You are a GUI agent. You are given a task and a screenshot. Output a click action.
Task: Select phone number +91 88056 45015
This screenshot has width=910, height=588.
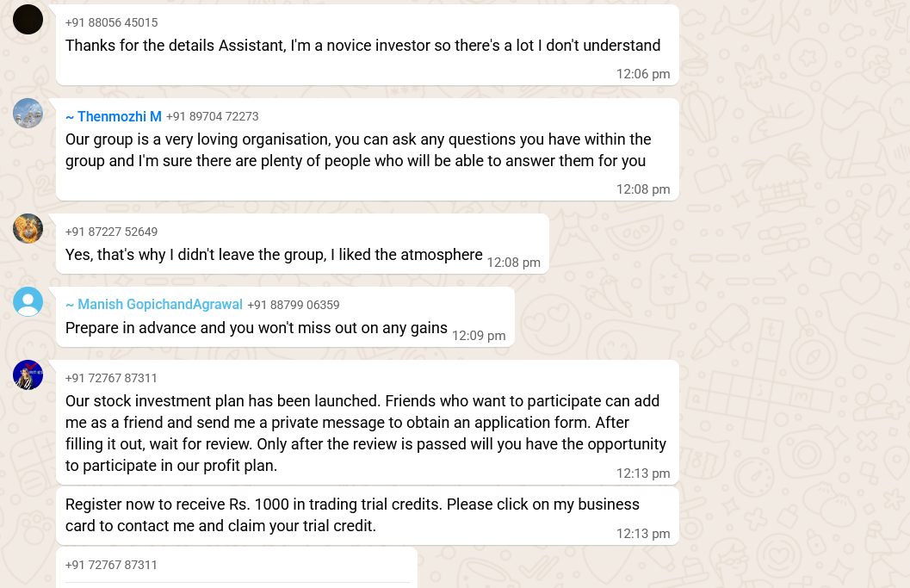point(111,22)
